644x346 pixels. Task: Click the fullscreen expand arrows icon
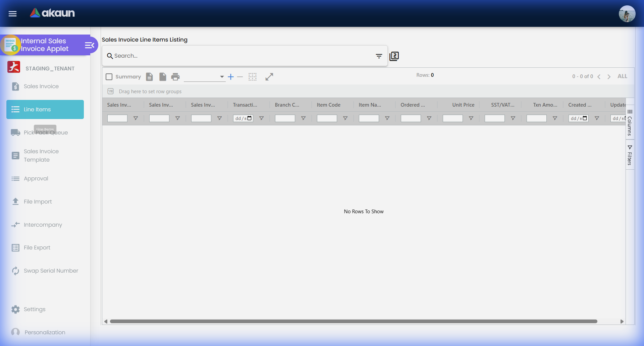[x=269, y=77]
